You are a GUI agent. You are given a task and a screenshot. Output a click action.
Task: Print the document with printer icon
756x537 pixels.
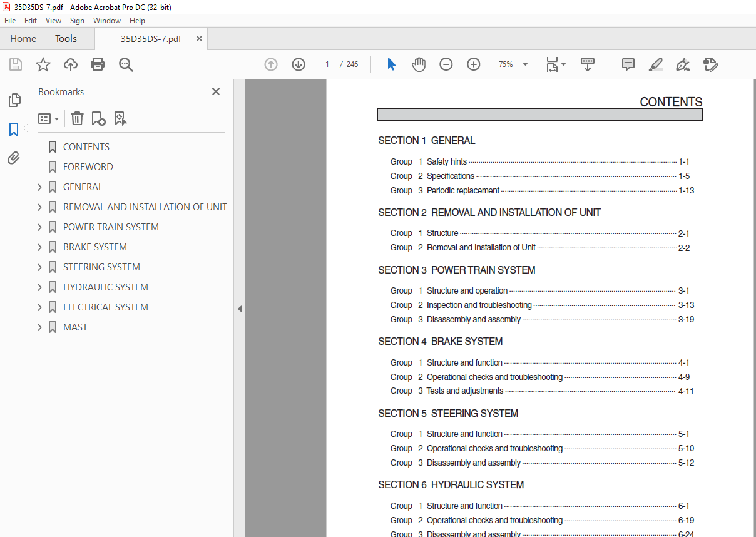point(98,64)
